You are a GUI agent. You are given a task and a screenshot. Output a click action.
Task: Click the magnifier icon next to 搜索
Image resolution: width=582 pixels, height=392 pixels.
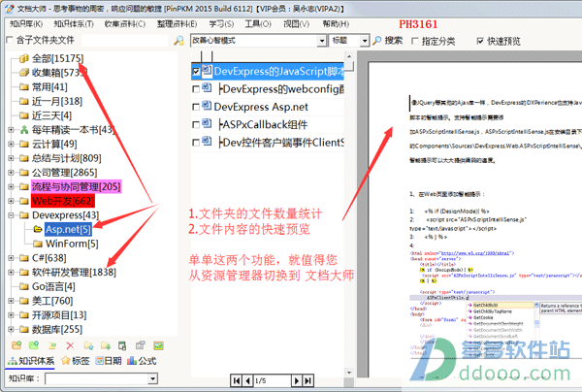click(x=376, y=40)
